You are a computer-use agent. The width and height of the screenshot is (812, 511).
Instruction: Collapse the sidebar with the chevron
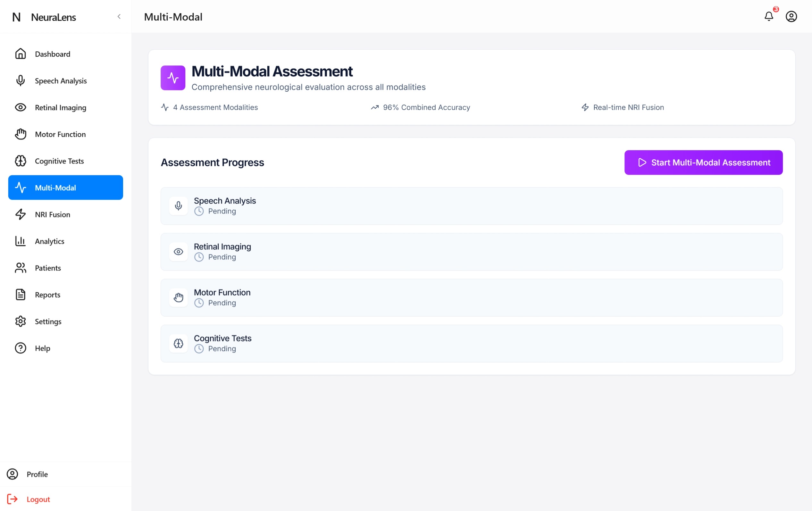(x=119, y=17)
